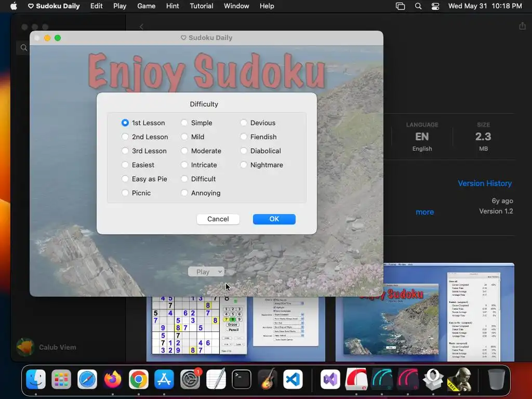Select the Picnic radio button
The image size is (532, 399).
pos(125,193)
